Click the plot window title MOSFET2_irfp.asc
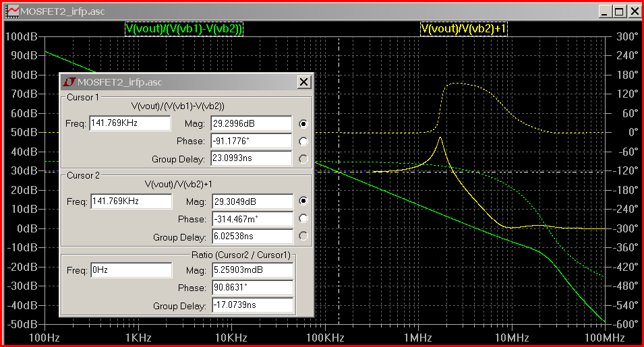 (x=63, y=11)
